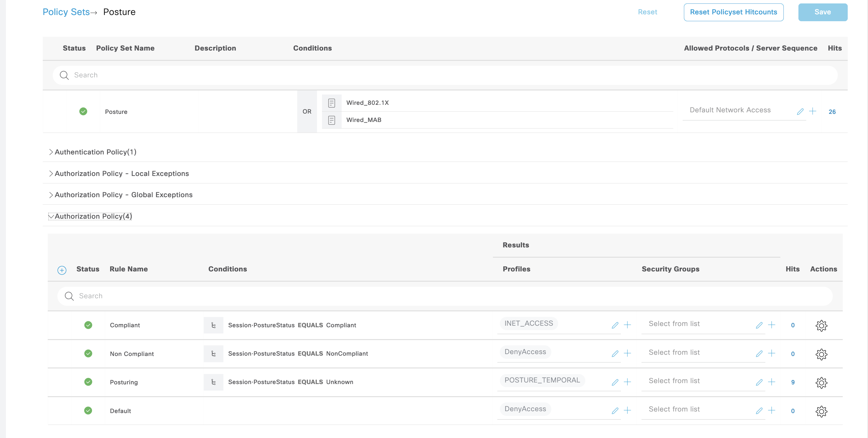Screen dimensions: 868x438
Task: Expand Authorization Policy - Local Exceptions
Action: [121, 173]
